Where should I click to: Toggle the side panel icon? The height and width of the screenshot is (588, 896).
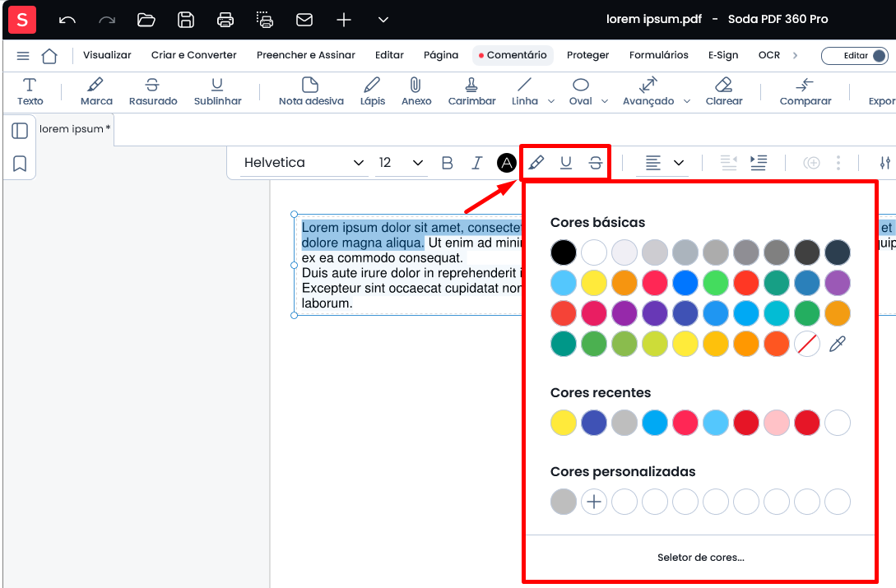(x=20, y=131)
